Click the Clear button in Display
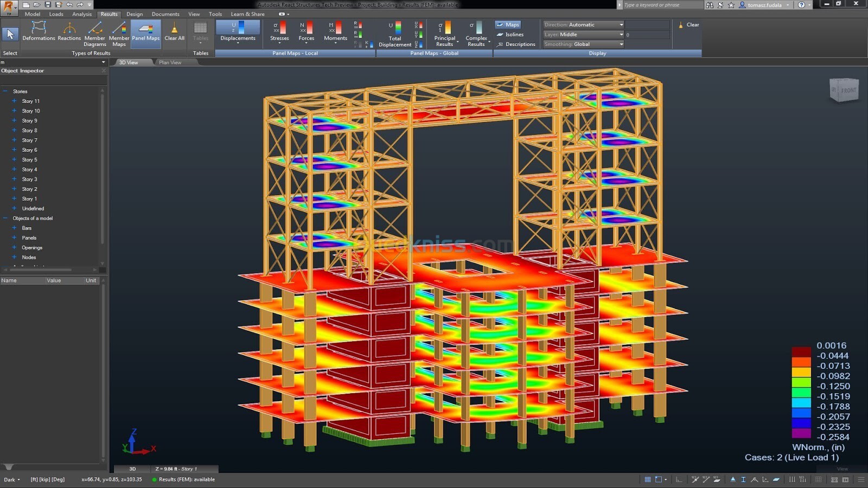The image size is (868, 488). [x=689, y=24]
